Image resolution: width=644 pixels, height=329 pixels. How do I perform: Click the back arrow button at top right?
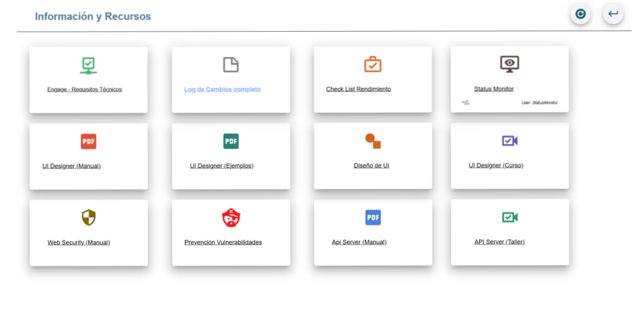(613, 15)
